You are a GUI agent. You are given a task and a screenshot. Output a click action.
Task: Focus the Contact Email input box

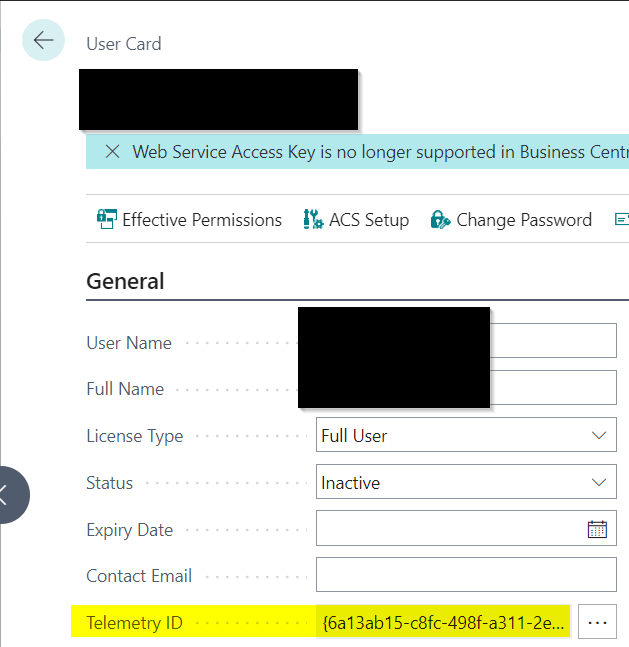[466, 575]
